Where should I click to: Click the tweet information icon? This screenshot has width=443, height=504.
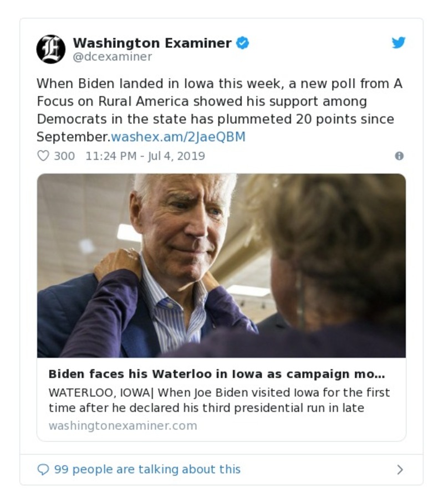click(x=400, y=156)
